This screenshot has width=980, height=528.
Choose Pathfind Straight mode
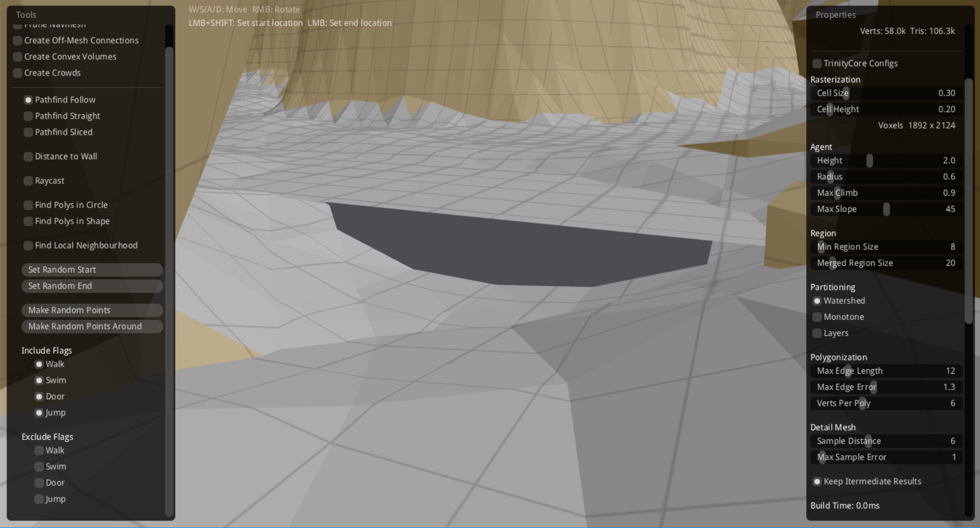(x=62, y=116)
